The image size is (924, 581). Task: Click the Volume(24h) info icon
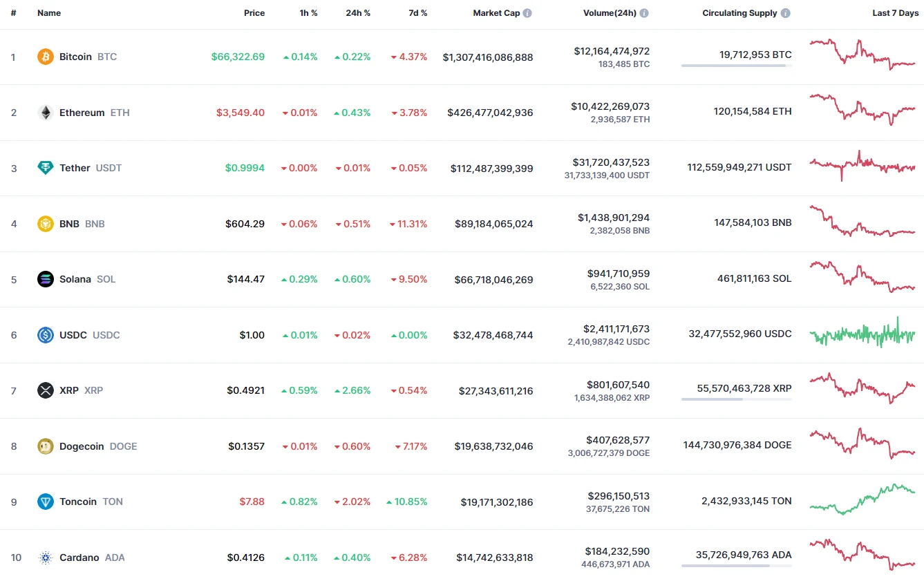(644, 13)
